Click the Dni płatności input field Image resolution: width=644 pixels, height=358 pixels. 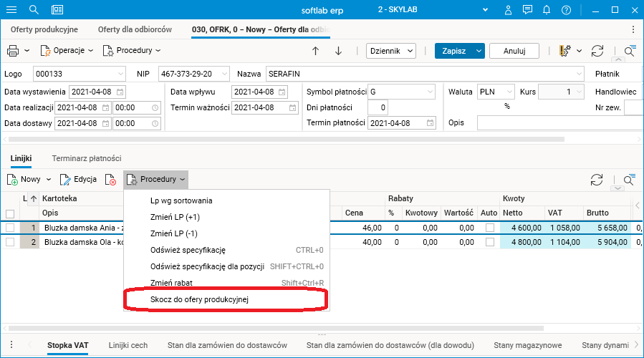tap(378, 107)
